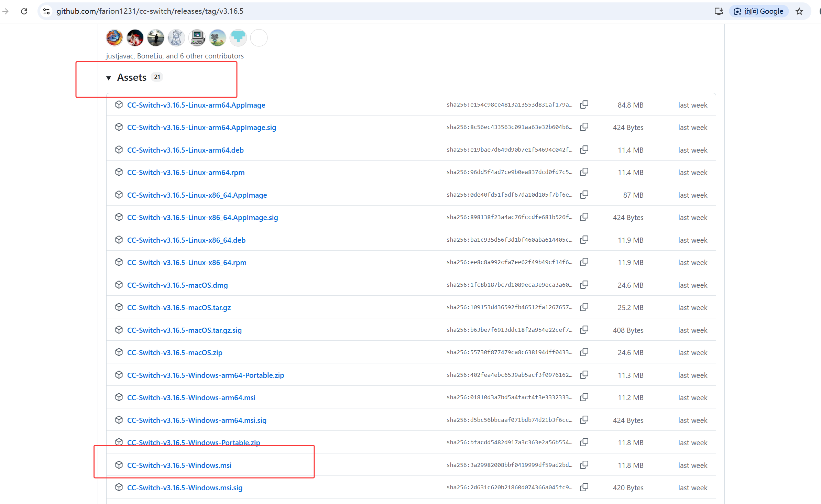821x504 pixels.
Task: Copy sha256 for Linux-arm64.AppImage.sig
Action: point(584,127)
